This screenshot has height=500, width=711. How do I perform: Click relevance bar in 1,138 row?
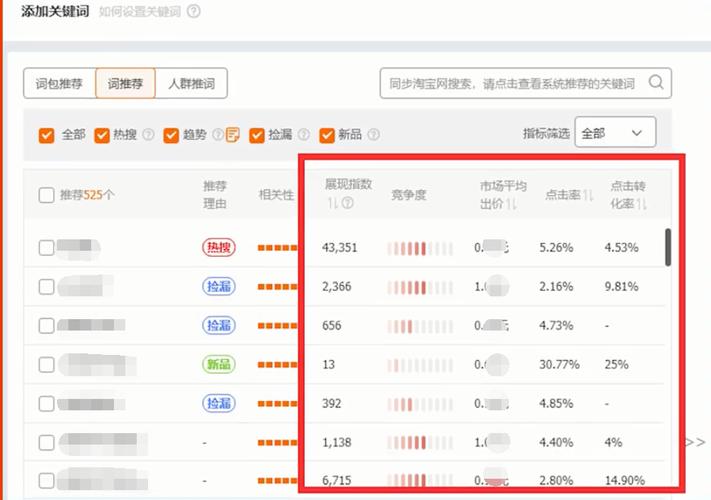[278, 442]
